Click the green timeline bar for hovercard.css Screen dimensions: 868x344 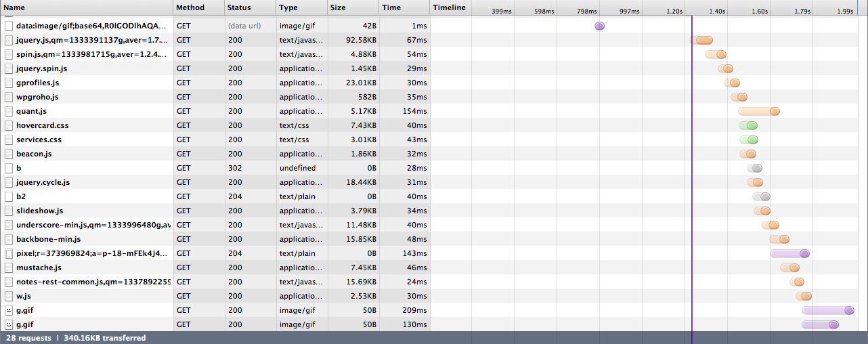click(x=748, y=125)
